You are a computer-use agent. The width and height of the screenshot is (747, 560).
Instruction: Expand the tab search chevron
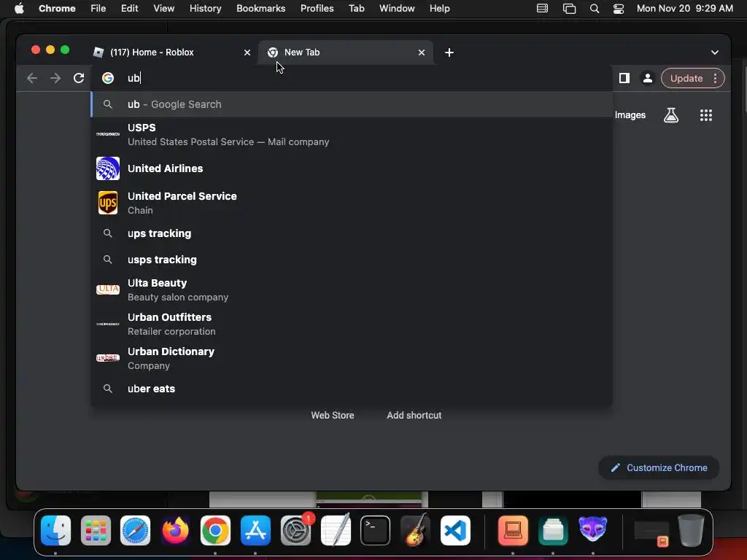click(715, 52)
